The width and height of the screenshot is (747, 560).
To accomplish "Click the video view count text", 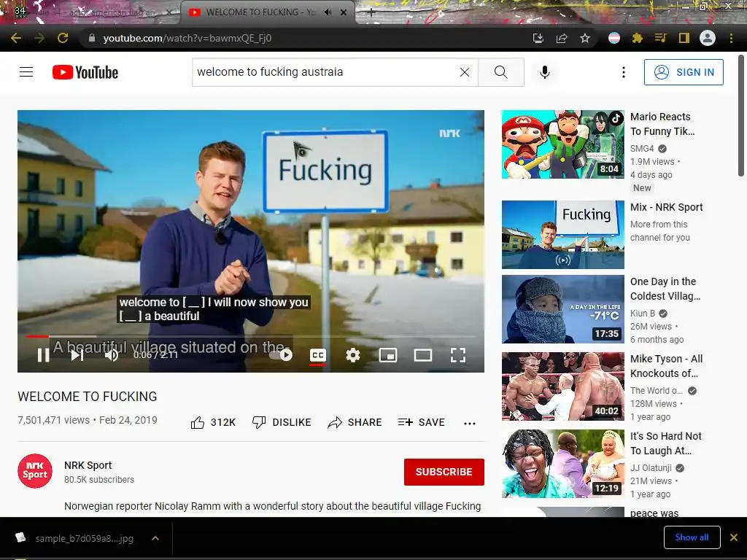I will tap(53, 420).
